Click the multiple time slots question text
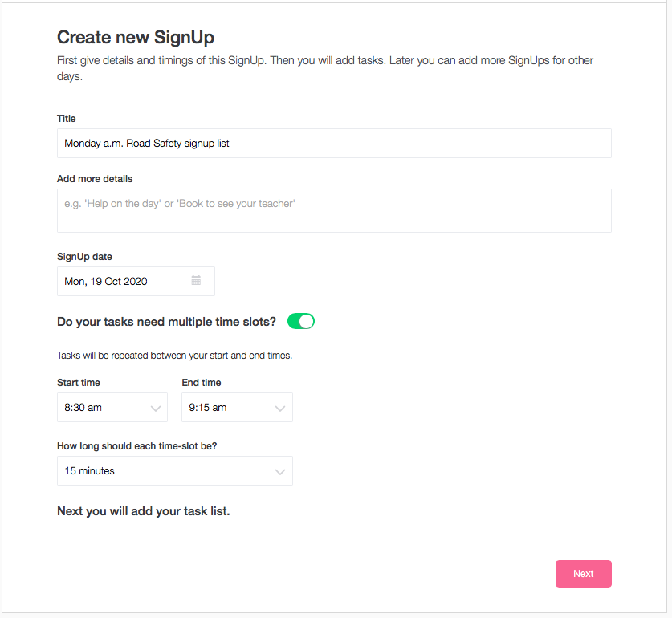 tap(167, 322)
